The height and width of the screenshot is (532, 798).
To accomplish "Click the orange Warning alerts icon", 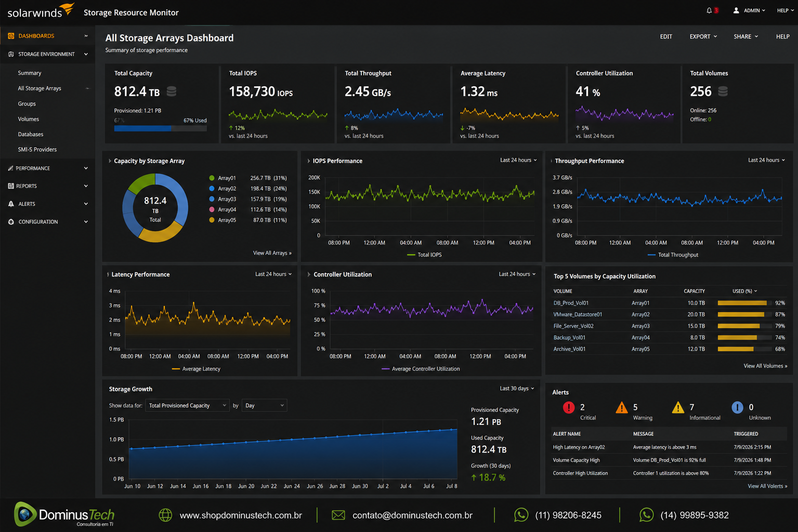I will click(x=622, y=408).
